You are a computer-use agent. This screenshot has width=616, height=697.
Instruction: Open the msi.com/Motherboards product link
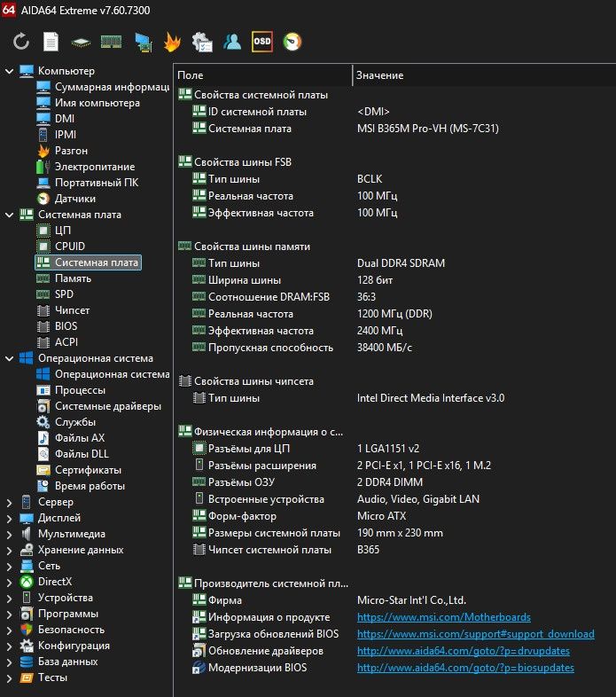coord(443,617)
